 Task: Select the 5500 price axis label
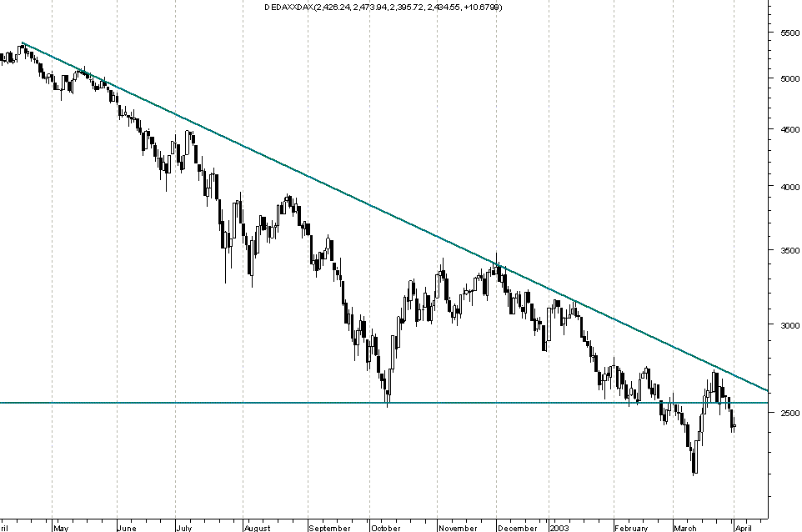click(x=789, y=33)
